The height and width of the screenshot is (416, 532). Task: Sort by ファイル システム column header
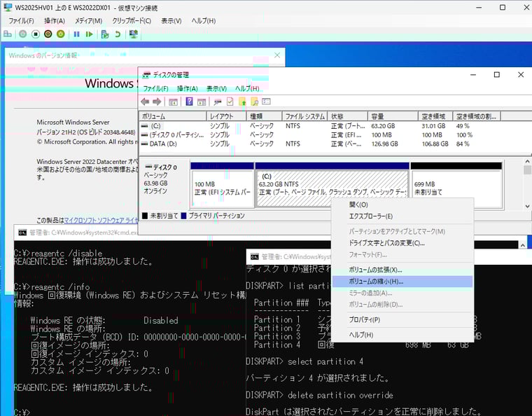coord(304,116)
